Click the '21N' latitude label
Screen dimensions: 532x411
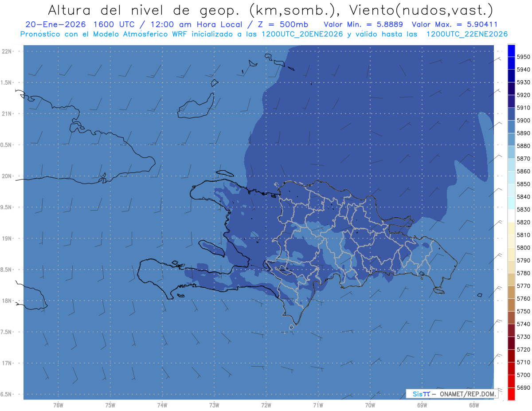click(6, 114)
